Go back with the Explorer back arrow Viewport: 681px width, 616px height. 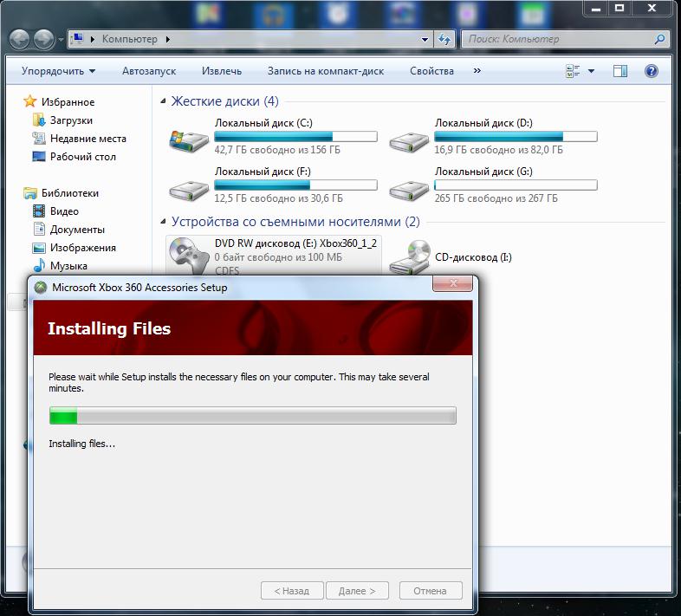20,40
